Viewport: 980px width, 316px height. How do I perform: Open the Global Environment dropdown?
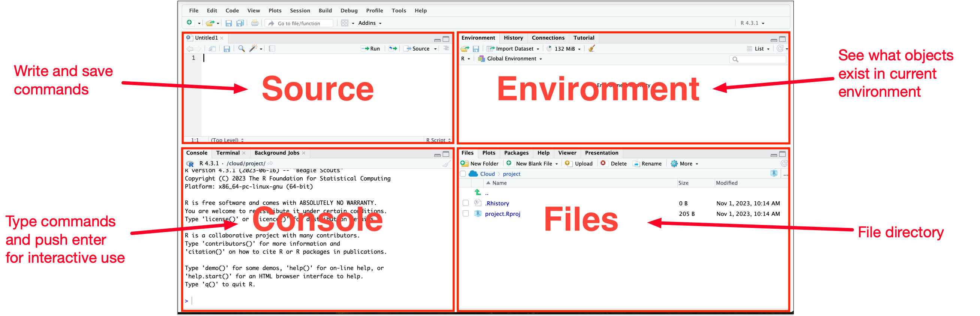point(511,58)
